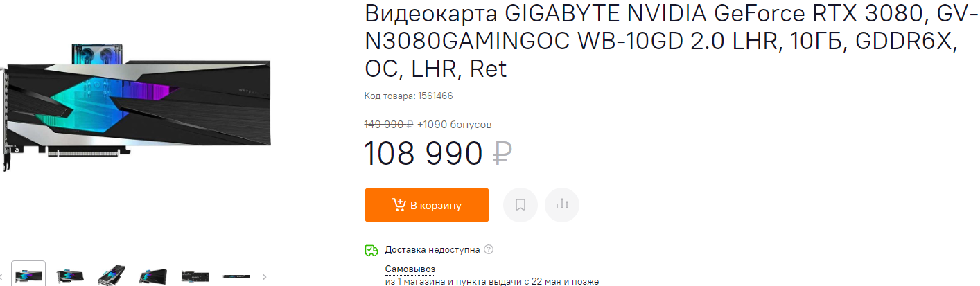980x286 pixels.
Task: Select the second product thumbnail
Action: coord(70,275)
